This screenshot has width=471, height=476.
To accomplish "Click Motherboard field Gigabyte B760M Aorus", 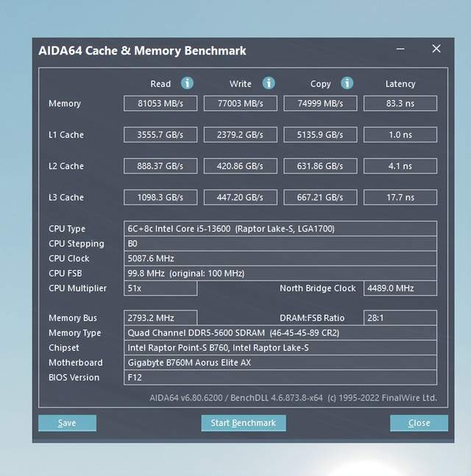I will [x=280, y=363].
